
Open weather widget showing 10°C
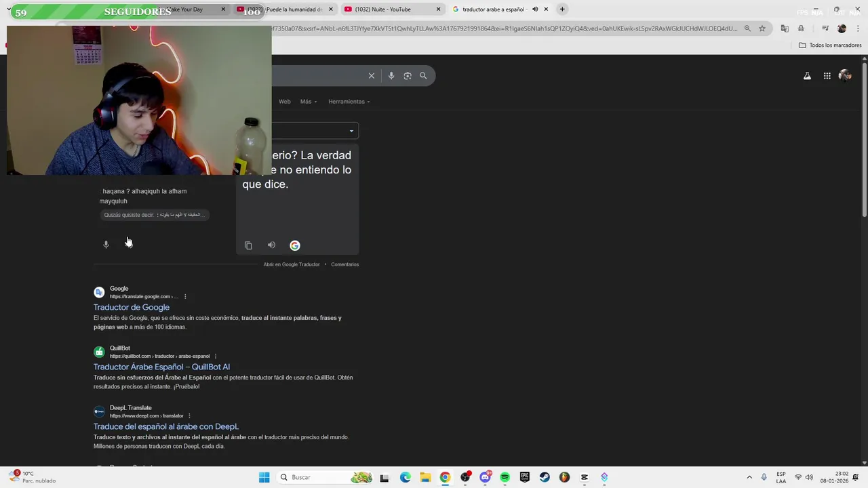click(33, 477)
